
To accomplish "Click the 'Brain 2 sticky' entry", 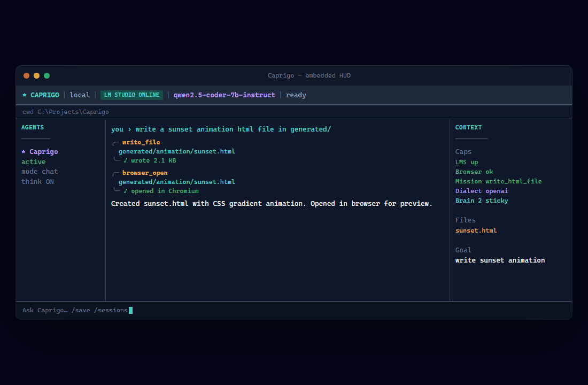I will [482, 201].
